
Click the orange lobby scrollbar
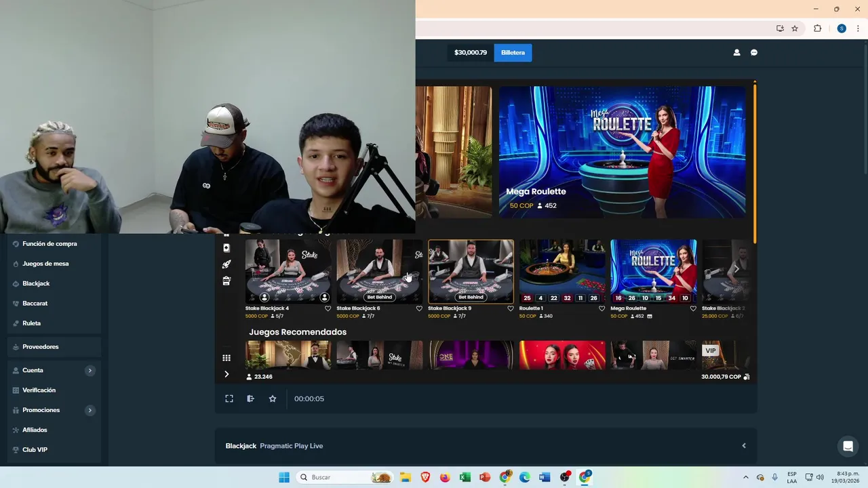[755, 163]
